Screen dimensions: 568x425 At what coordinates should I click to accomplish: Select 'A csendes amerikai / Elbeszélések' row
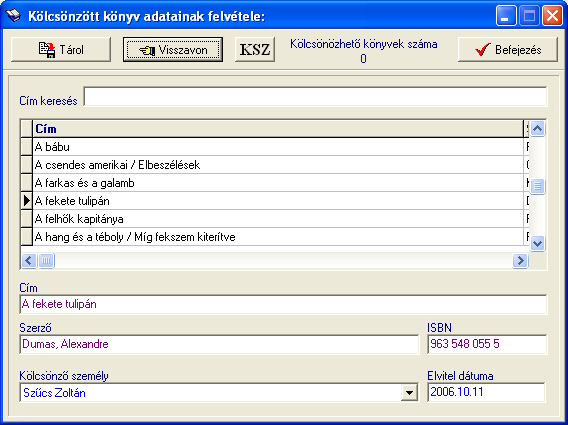pyautogui.click(x=278, y=165)
